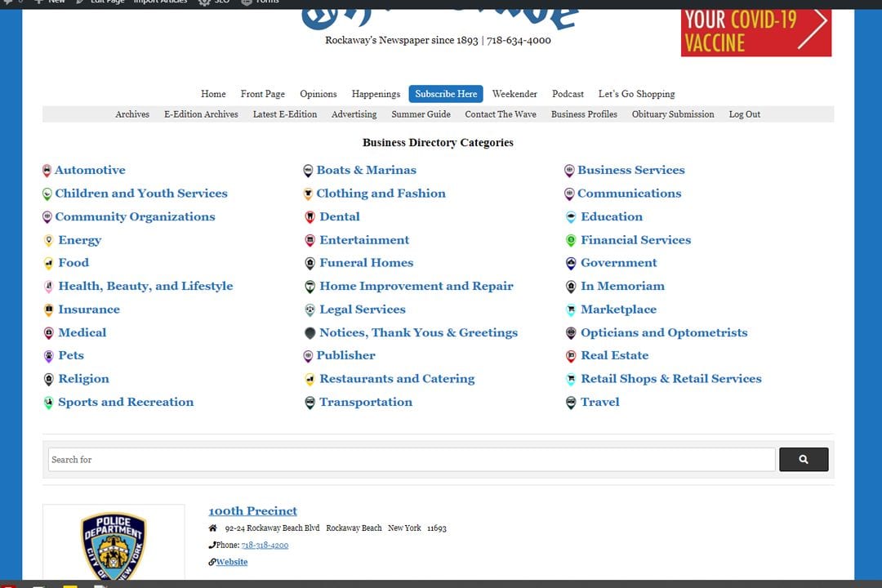
Task: Click the Religion category pin icon
Action: (x=48, y=379)
